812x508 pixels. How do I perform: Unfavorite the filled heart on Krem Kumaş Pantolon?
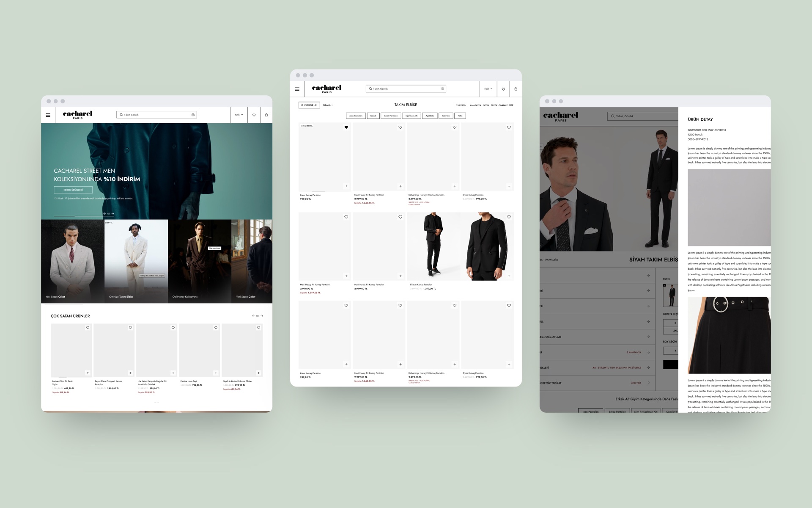click(346, 127)
